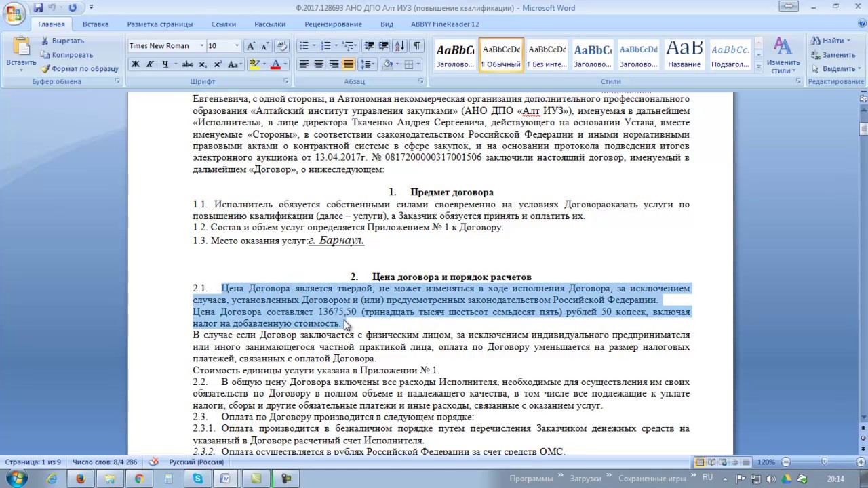Click the Вставить paste icon
868x488 pixels.
tap(21, 47)
